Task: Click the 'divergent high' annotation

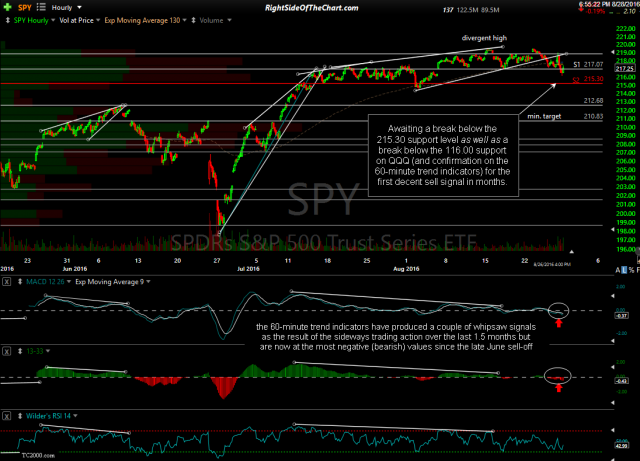Action: (x=484, y=38)
